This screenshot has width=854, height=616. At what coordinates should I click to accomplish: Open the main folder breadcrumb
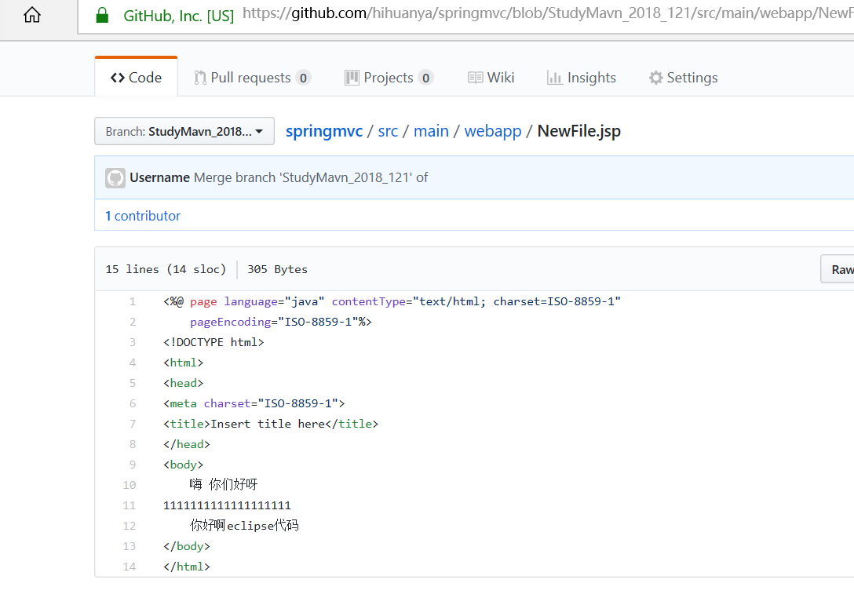tap(431, 131)
